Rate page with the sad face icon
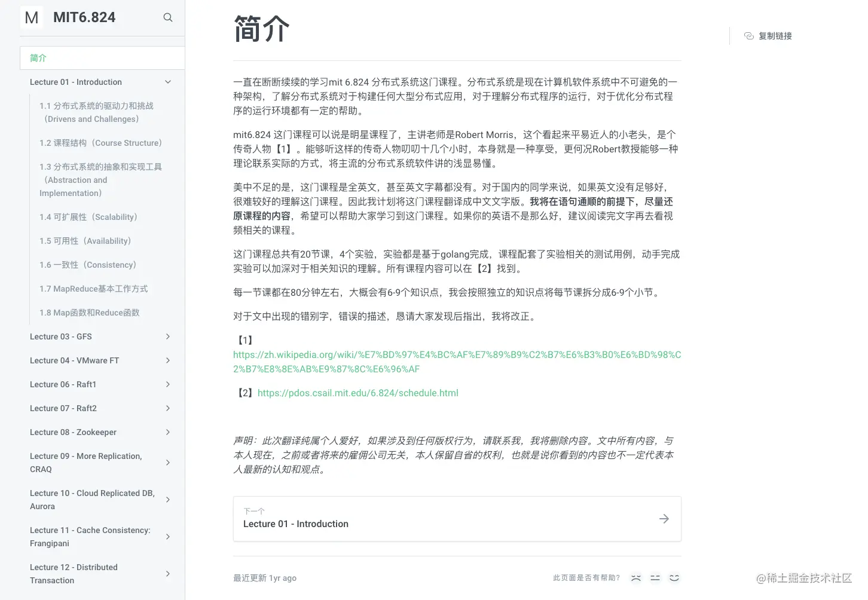The height and width of the screenshot is (600, 868). pos(636,578)
